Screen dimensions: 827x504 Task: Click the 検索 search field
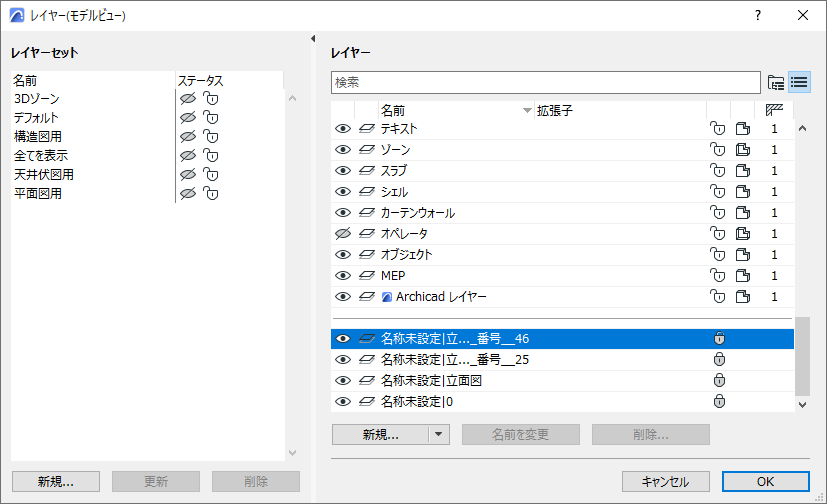click(546, 83)
